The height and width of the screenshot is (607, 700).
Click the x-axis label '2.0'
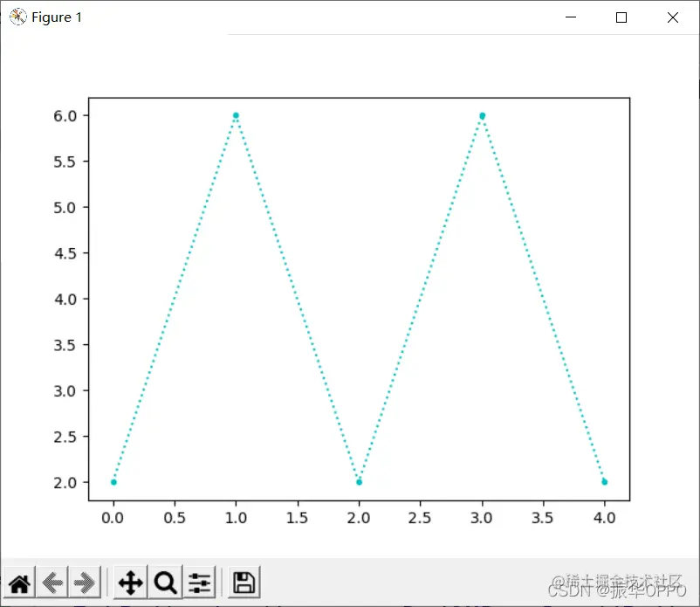click(359, 518)
